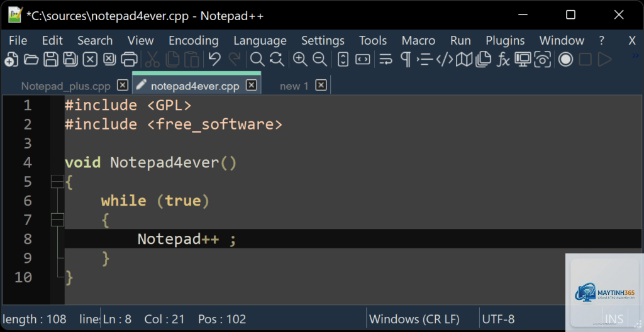Open the Tools menu
This screenshot has height=332, width=644.
point(373,40)
